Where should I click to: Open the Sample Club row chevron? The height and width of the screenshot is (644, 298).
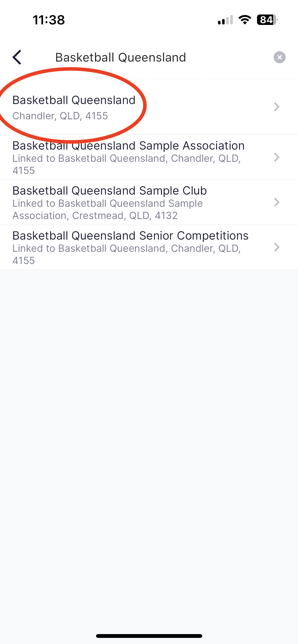277,202
